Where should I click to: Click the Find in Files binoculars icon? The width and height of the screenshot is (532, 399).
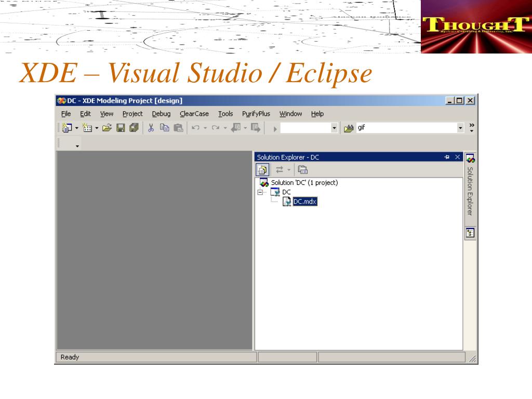[x=349, y=128]
